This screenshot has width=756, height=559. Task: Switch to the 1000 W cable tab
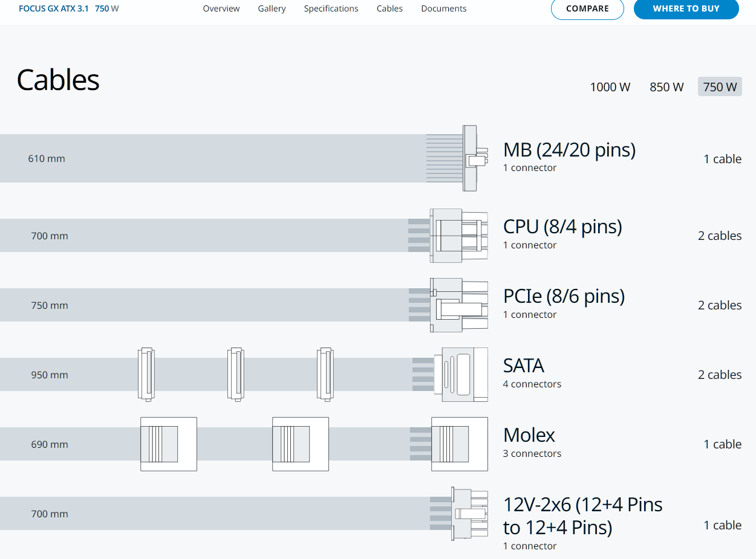610,87
